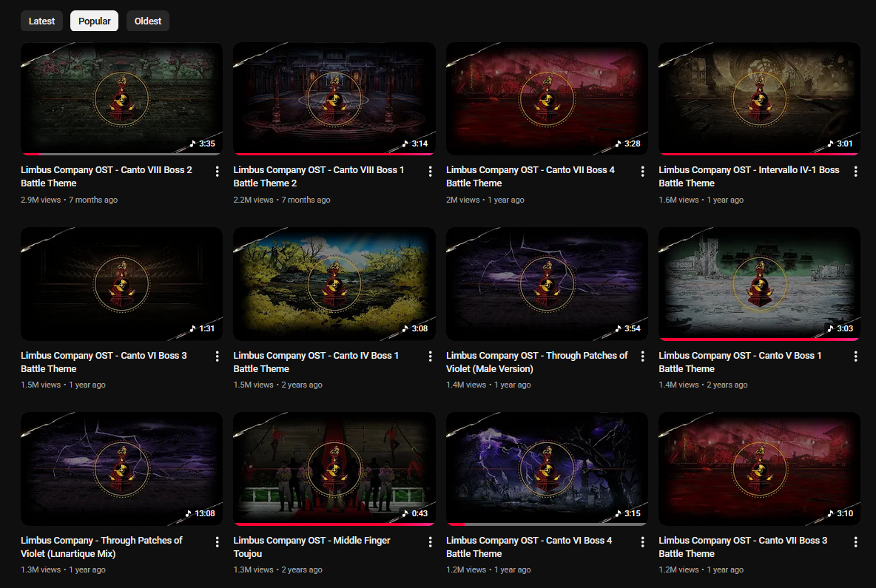This screenshot has height=588, width=876.
Task: Open Canto VII Boss 4 Battle Theme title
Action: tap(530, 177)
